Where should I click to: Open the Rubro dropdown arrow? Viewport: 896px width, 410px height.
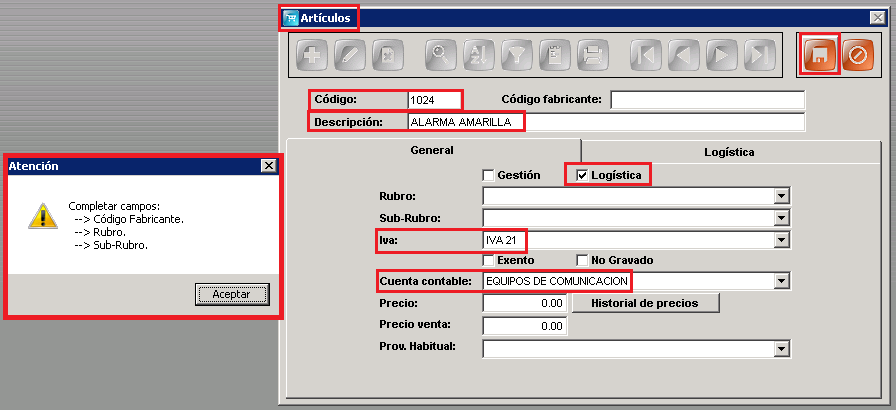781,196
